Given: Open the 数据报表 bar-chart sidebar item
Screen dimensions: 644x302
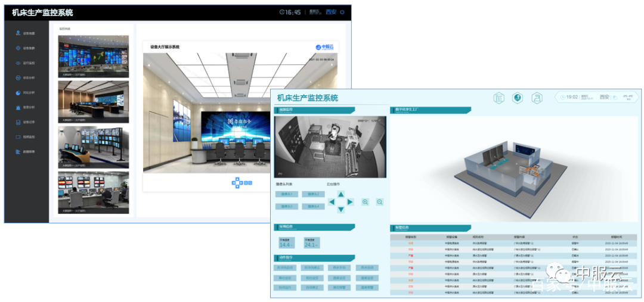Looking at the screenshot, I should coord(24,151).
